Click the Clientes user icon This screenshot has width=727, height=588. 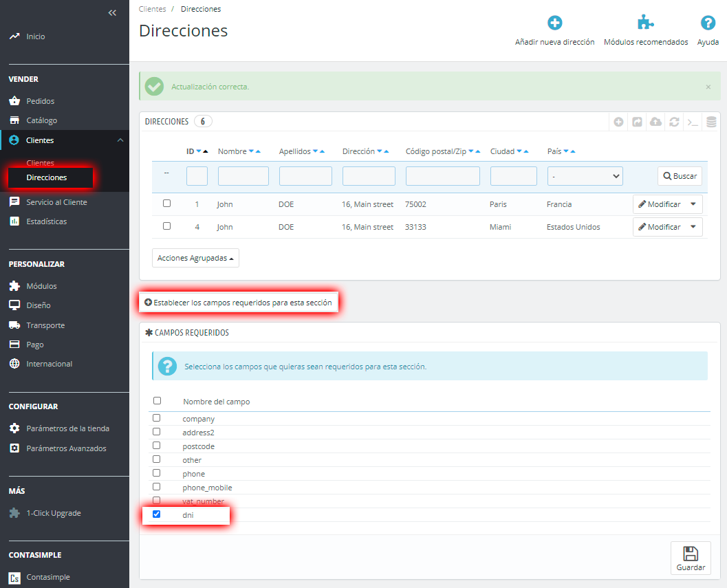pos(14,140)
